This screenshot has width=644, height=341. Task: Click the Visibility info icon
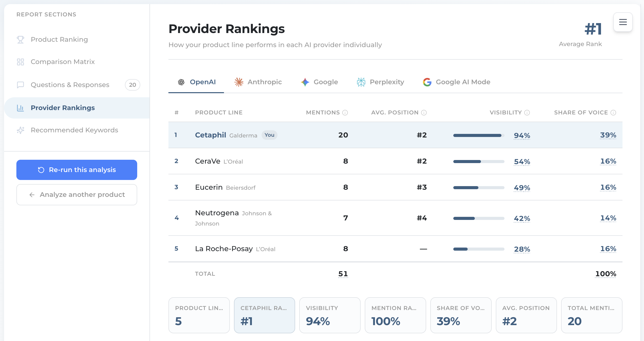pyautogui.click(x=527, y=113)
